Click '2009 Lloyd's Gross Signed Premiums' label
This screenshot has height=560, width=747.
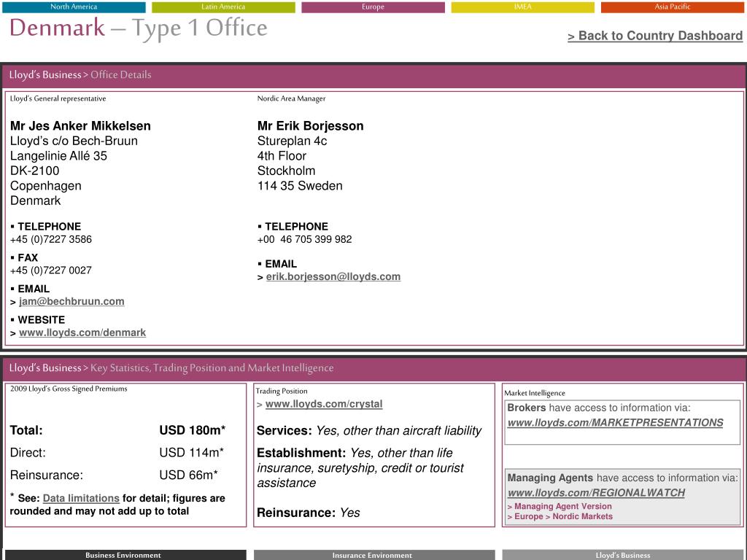tap(69, 389)
